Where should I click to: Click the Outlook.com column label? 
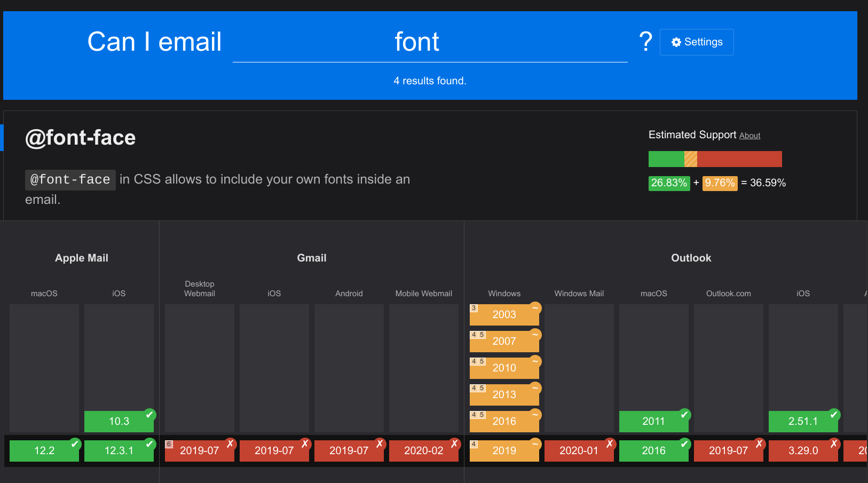coord(729,294)
